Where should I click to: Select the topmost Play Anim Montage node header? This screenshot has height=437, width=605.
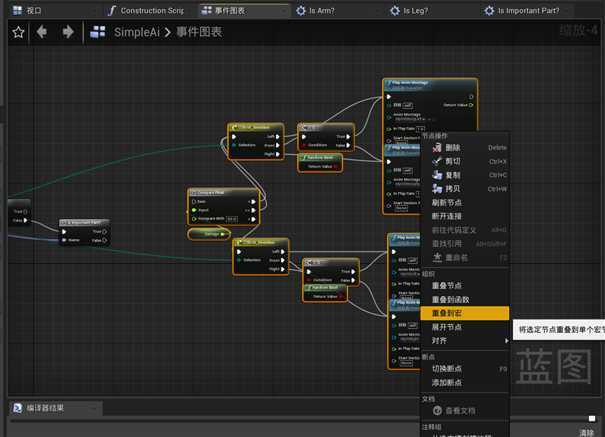tap(430, 85)
